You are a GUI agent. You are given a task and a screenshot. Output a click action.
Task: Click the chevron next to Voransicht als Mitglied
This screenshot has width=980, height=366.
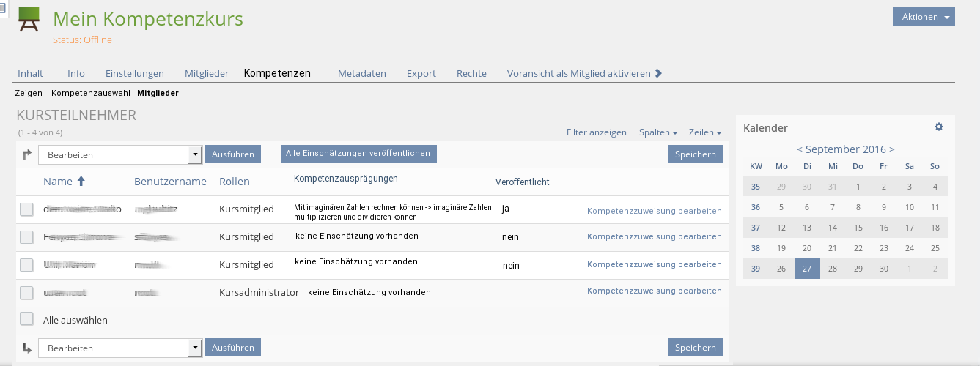[658, 73]
